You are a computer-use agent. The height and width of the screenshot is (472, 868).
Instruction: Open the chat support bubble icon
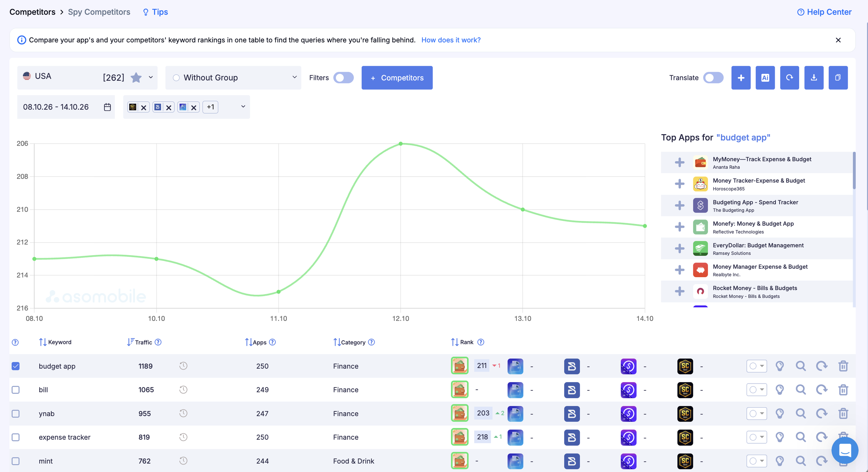(845, 450)
